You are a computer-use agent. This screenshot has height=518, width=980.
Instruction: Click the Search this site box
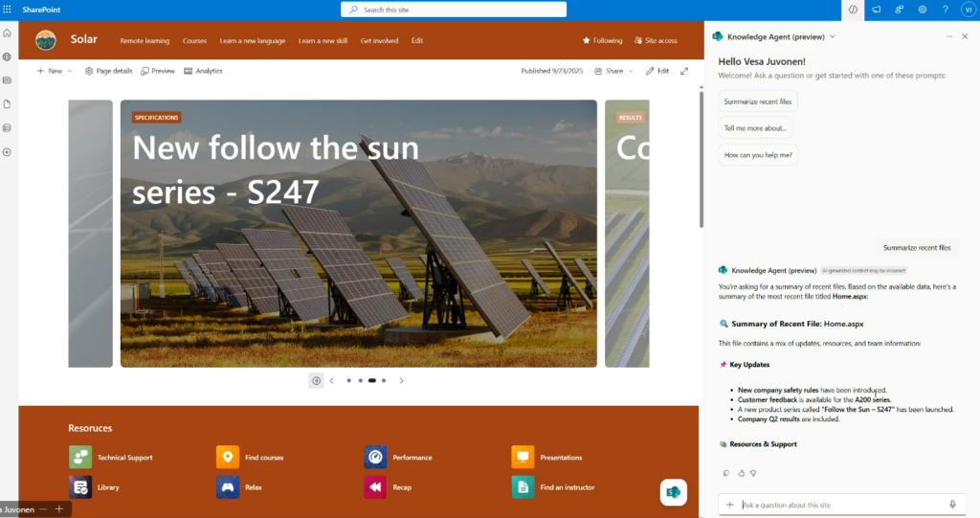coord(454,10)
